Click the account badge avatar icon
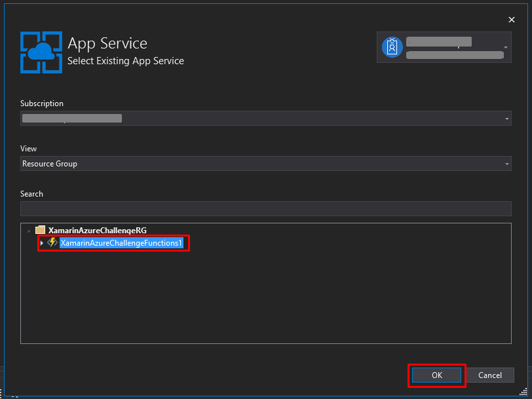Screen dimensions: 532x399 (392, 47)
